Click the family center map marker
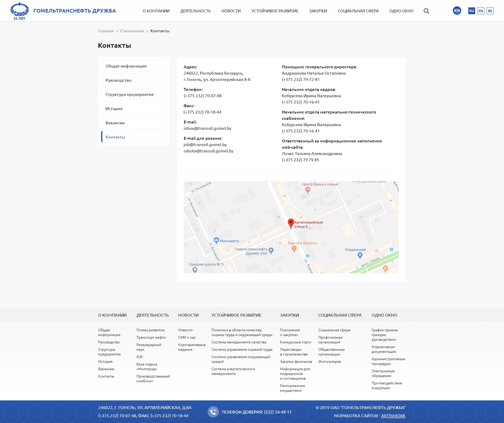This screenshot has height=423, width=504. click(308, 189)
